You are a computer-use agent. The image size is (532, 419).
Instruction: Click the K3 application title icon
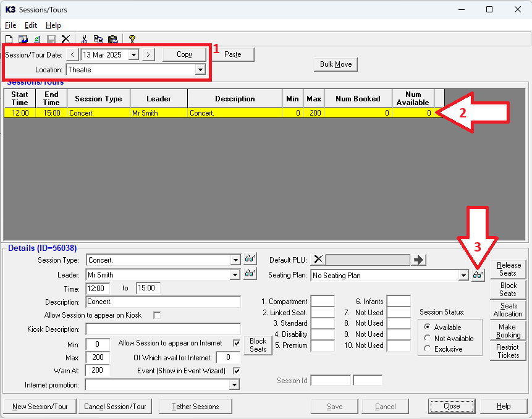[x=10, y=9]
